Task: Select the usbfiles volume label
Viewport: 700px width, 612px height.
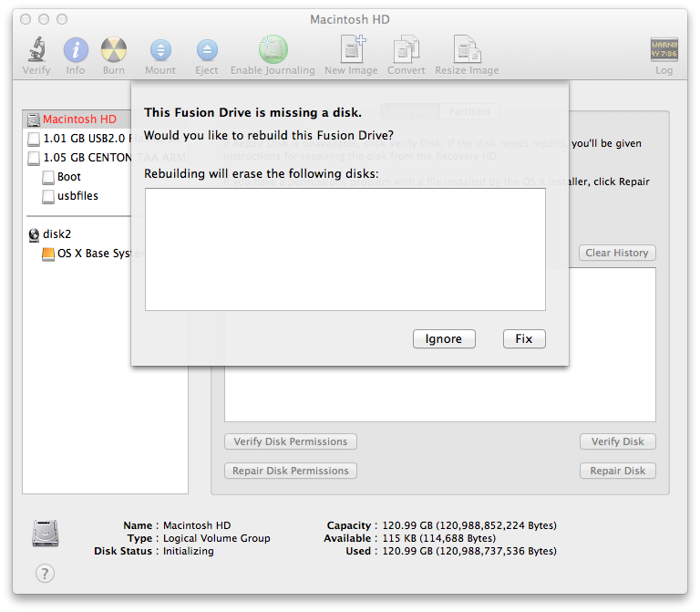Action: pos(77,196)
